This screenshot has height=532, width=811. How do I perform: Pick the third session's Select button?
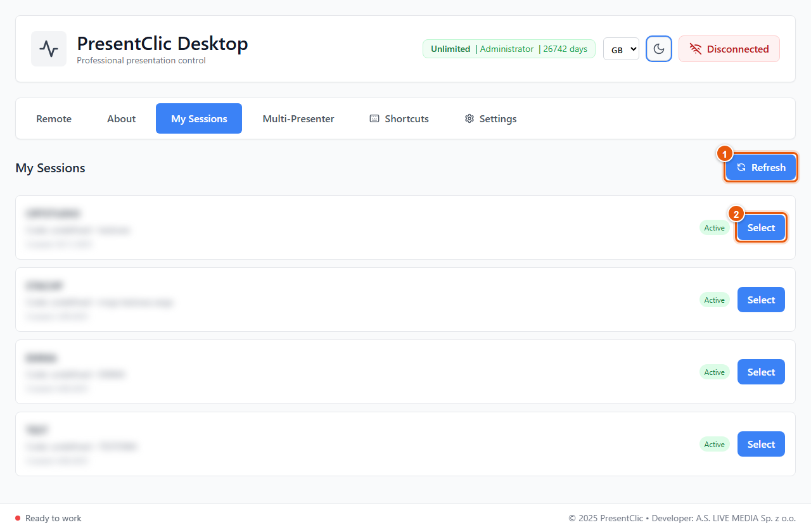click(x=761, y=372)
